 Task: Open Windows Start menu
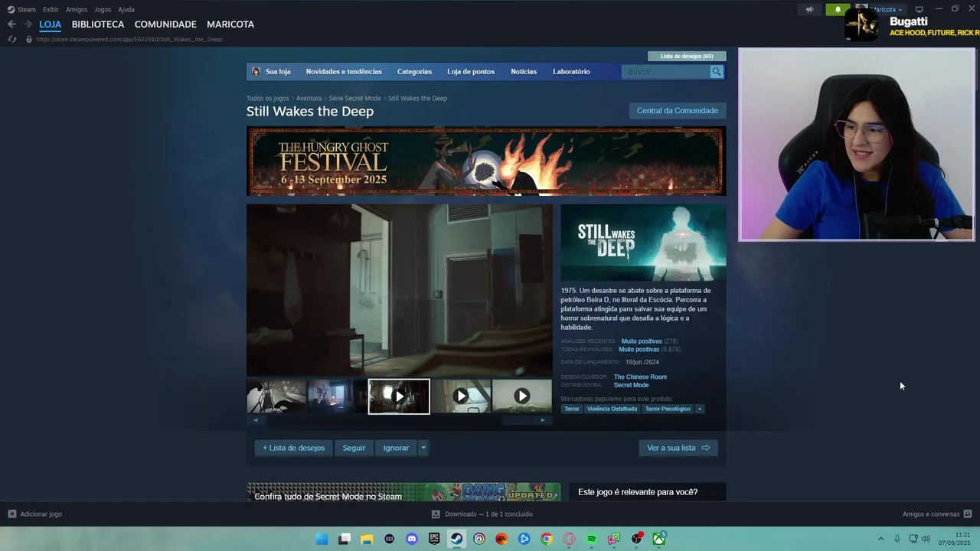tap(322, 539)
